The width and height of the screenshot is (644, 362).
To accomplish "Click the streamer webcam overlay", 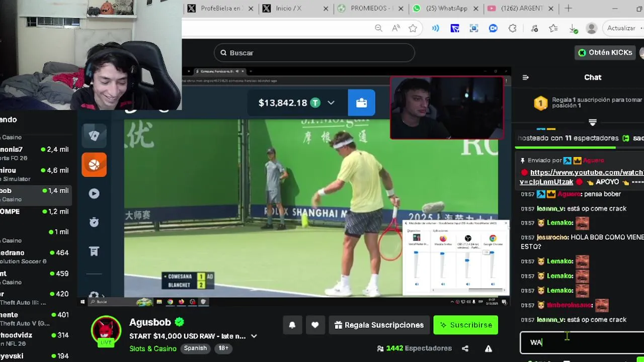I will (447, 108).
